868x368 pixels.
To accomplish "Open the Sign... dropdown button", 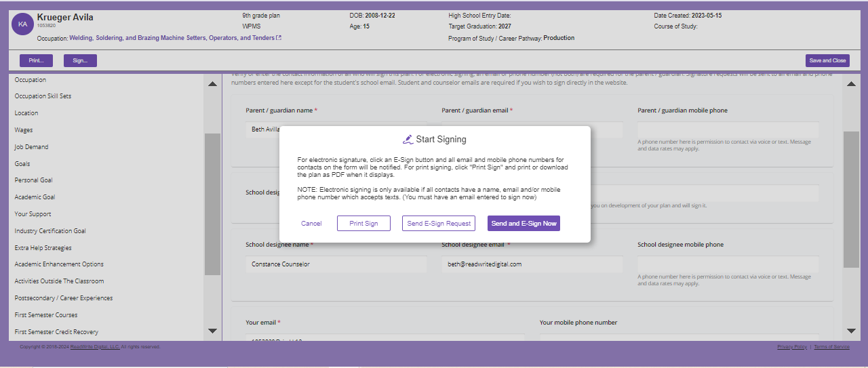I will click(80, 60).
